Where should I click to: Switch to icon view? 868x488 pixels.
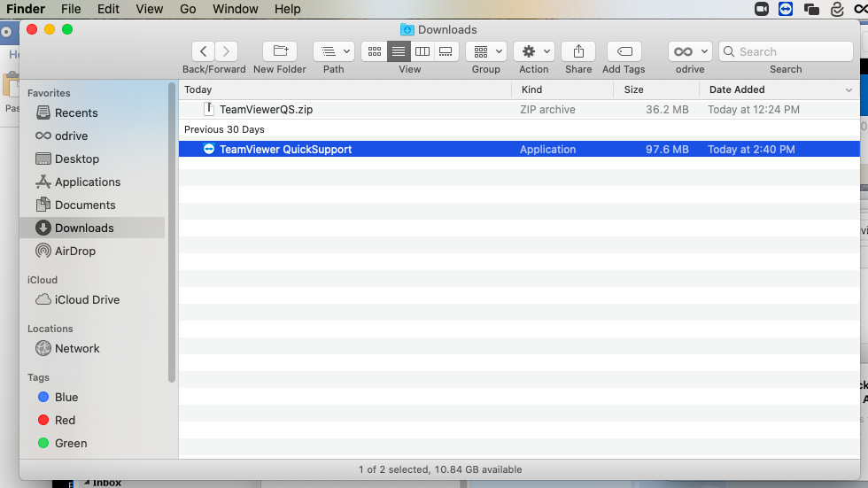(x=374, y=51)
